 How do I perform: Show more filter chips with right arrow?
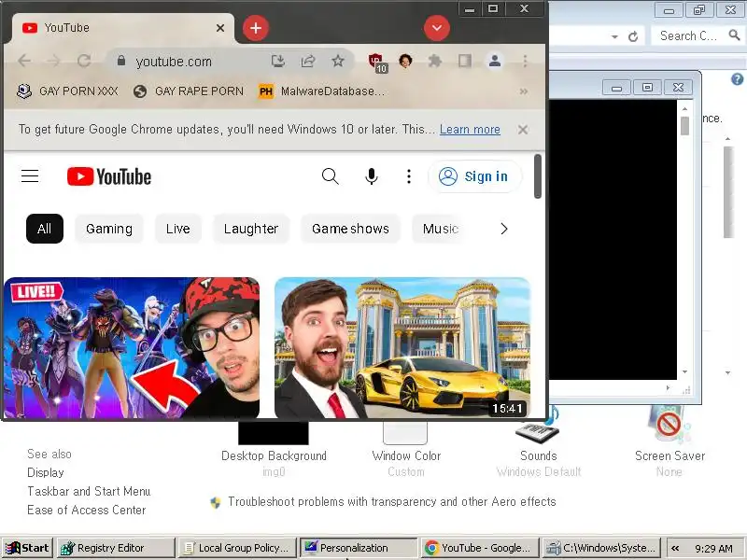tap(503, 229)
